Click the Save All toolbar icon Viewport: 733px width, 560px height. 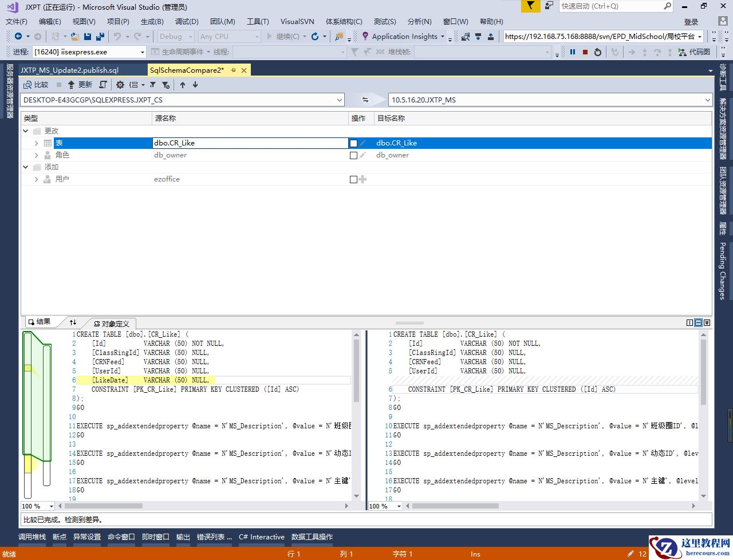pyautogui.click(x=100, y=36)
